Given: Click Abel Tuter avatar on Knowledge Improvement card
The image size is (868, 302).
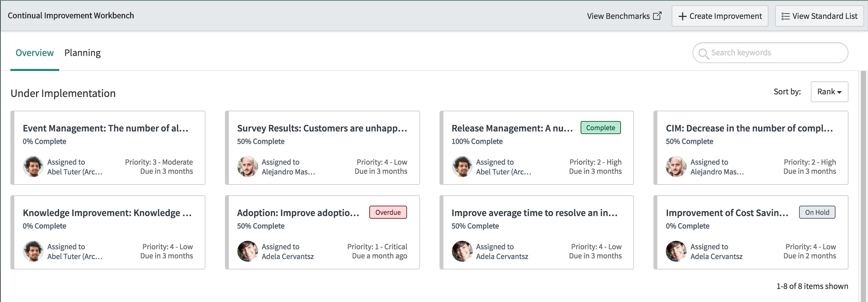Looking at the screenshot, I should [x=33, y=251].
